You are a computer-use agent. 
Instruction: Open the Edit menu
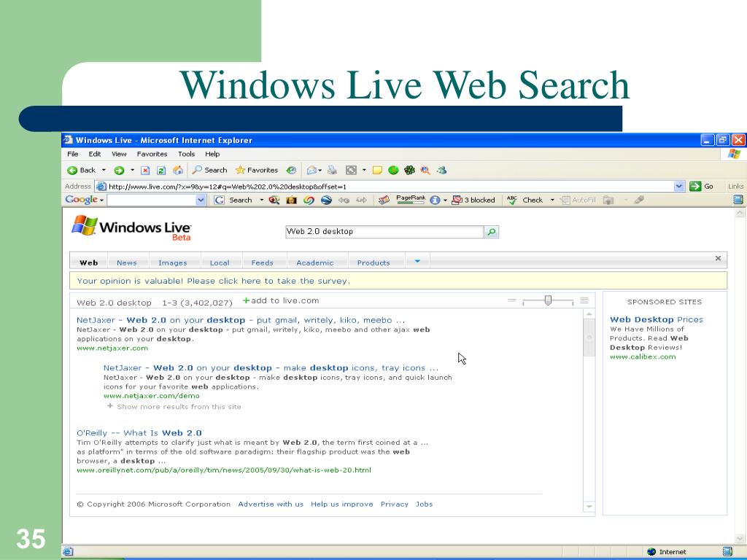[94, 154]
